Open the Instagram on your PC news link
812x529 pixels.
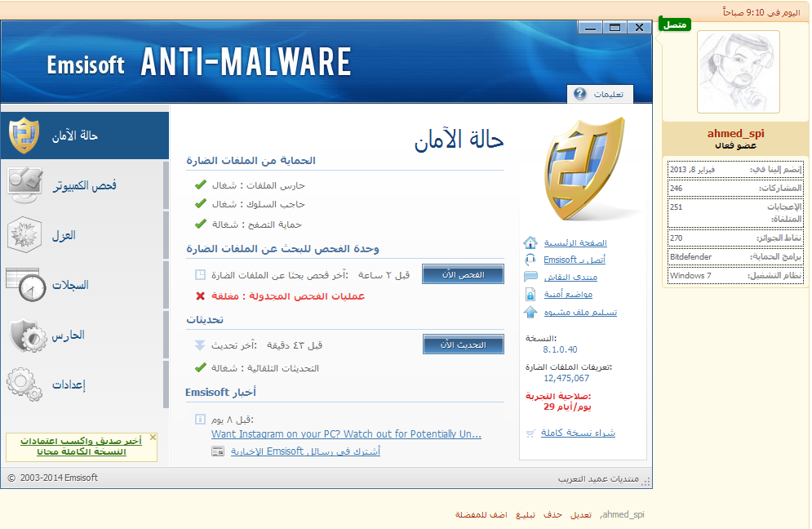[347, 434]
